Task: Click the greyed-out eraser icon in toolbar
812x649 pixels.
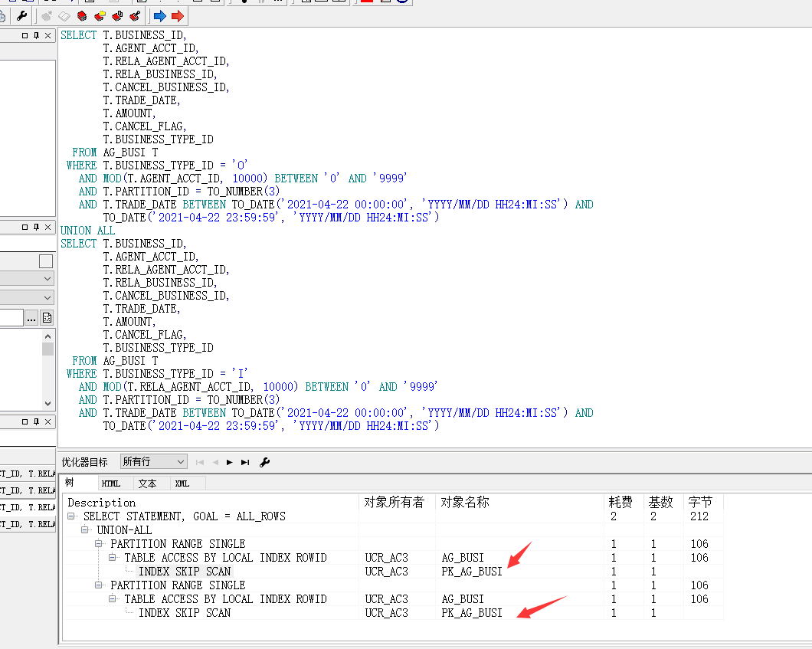Action: click(64, 16)
